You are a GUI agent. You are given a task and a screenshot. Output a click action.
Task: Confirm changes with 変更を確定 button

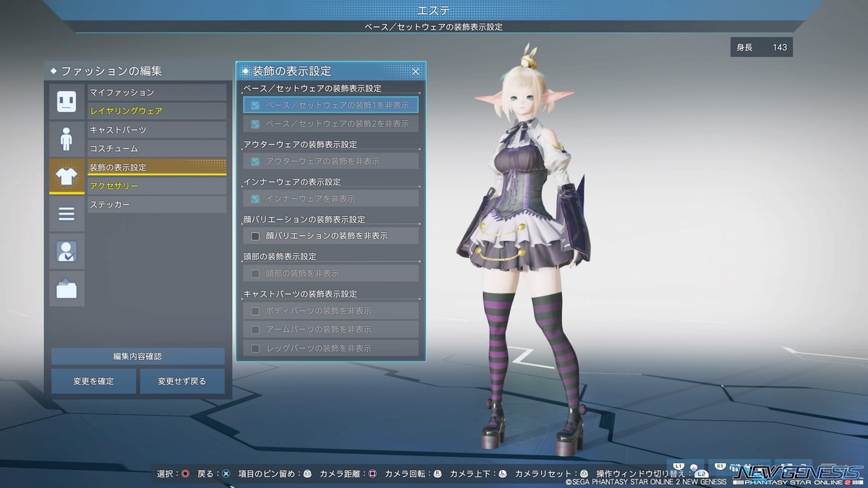pos(93,381)
